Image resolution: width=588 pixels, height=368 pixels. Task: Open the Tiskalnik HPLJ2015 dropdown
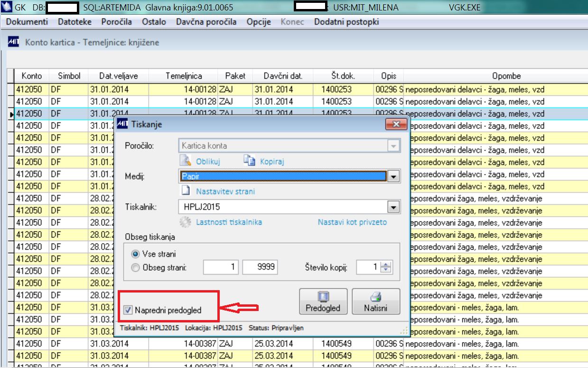[393, 207]
